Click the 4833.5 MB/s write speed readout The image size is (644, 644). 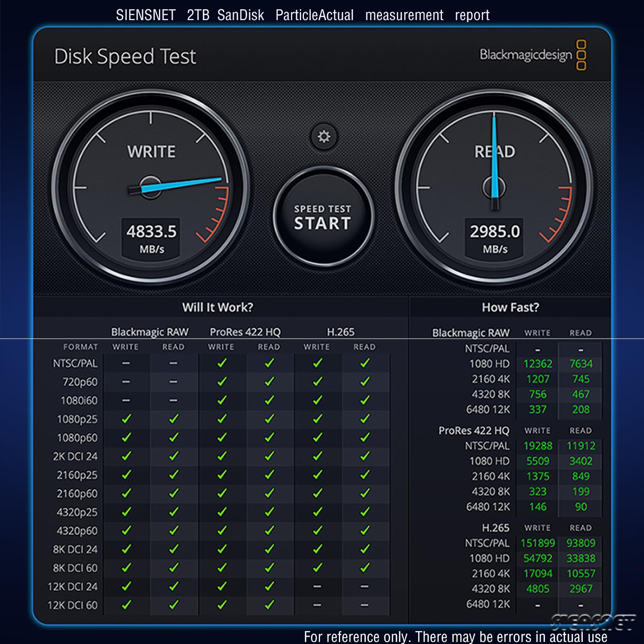click(x=151, y=238)
